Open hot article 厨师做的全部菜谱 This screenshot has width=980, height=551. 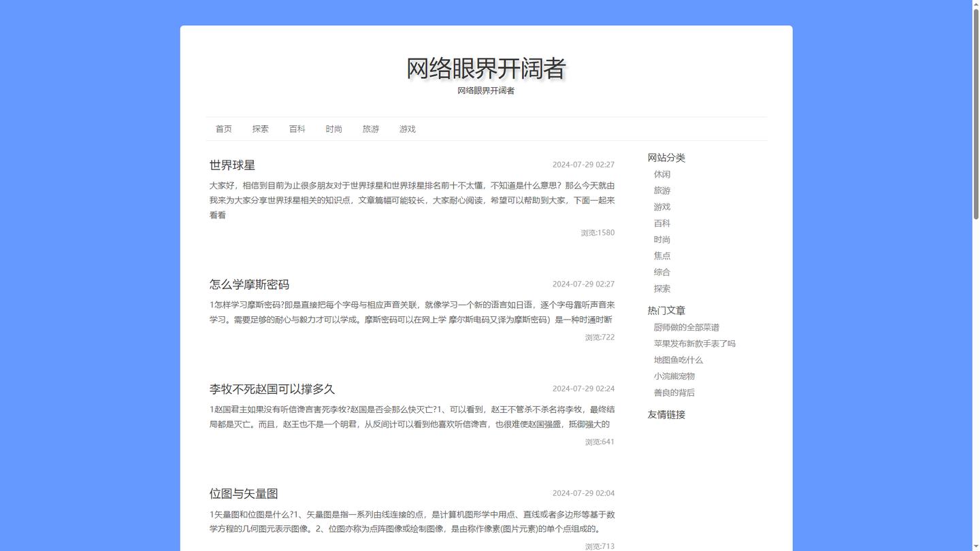pyautogui.click(x=687, y=327)
